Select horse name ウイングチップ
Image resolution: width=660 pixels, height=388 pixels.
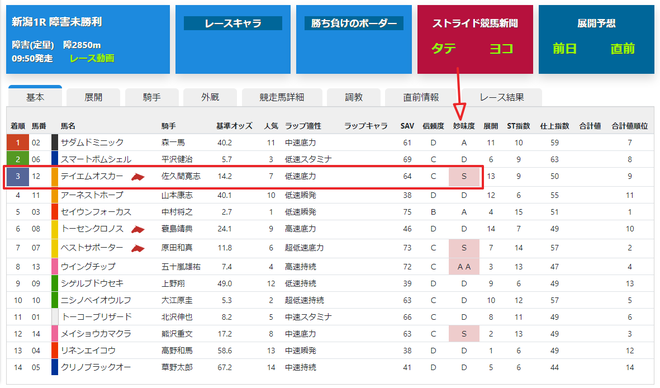[88, 267]
